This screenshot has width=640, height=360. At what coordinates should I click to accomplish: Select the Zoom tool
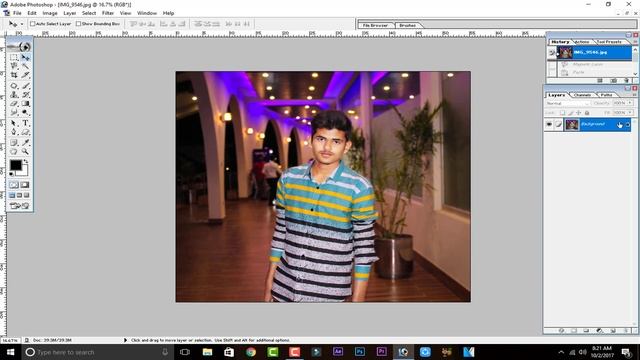click(x=25, y=151)
